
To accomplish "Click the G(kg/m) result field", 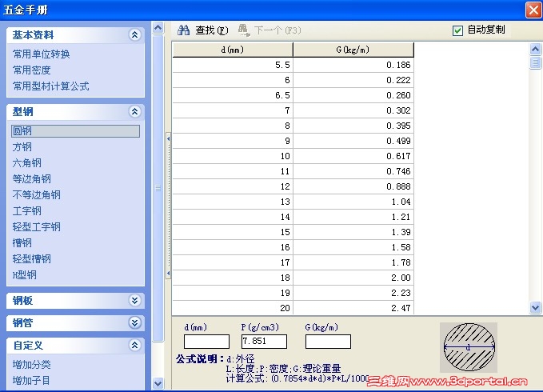I will (328, 342).
